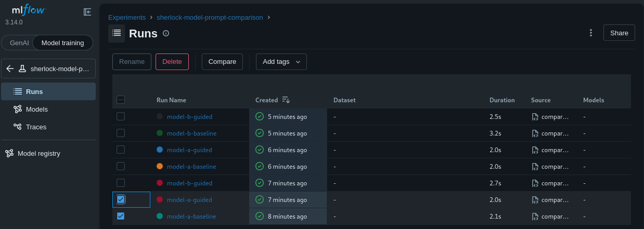The width and height of the screenshot is (644, 229).
Task: Click the Models column header
Action: point(594,100)
